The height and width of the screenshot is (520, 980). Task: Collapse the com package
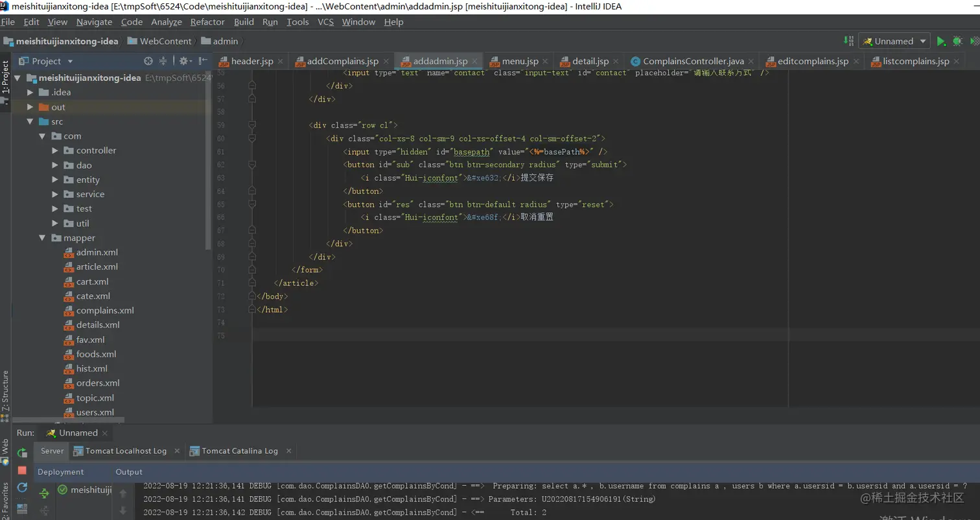42,136
